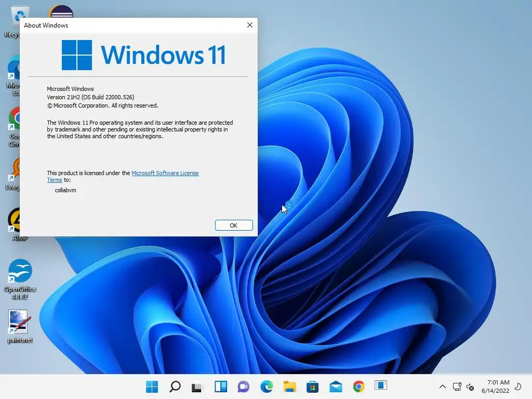Open the Microsoft Software License link
532x399 pixels.
coord(165,173)
